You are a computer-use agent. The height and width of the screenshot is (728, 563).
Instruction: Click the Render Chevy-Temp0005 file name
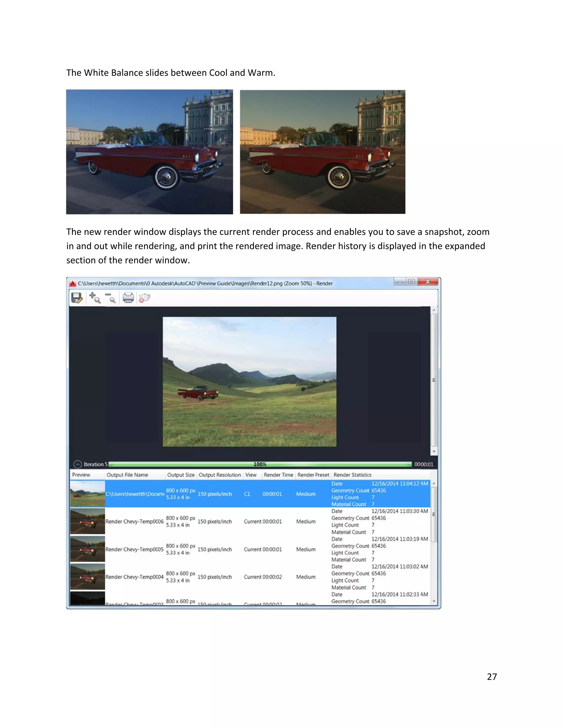pos(134,549)
